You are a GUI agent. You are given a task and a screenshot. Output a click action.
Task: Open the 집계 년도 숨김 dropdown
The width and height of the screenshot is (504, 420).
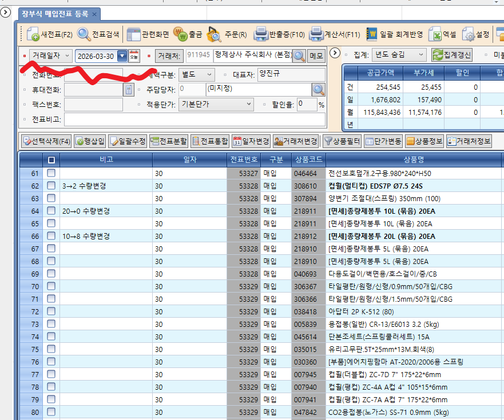pyautogui.click(x=422, y=55)
